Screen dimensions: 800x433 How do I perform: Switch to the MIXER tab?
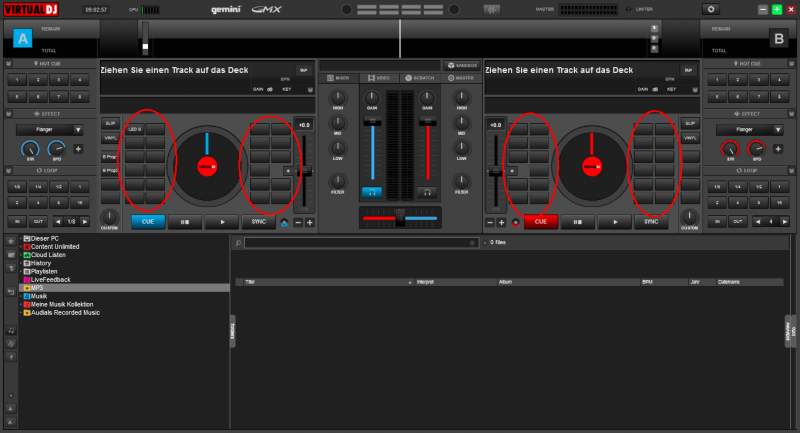point(338,78)
